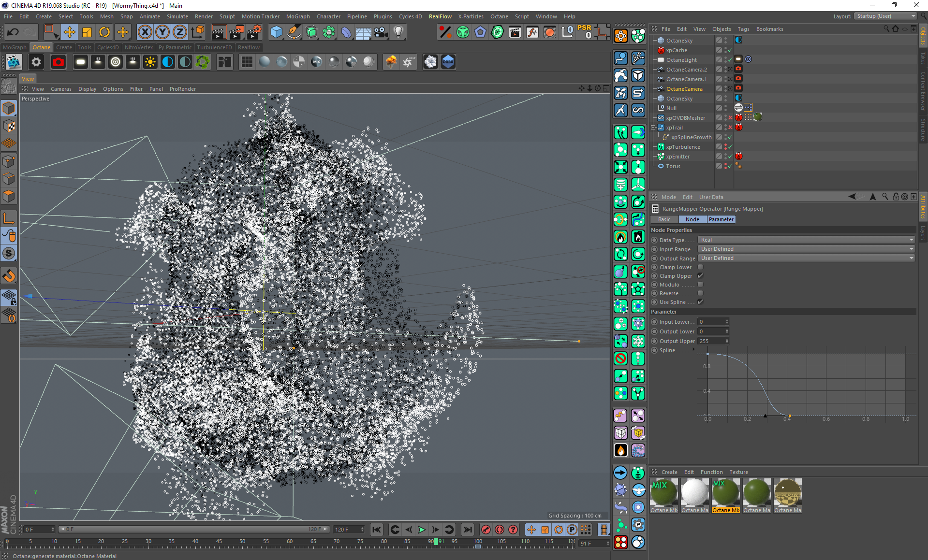Open the Data Type dropdown
The height and width of the screenshot is (560, 928).
pyautogui.click(x=806, y=240)
